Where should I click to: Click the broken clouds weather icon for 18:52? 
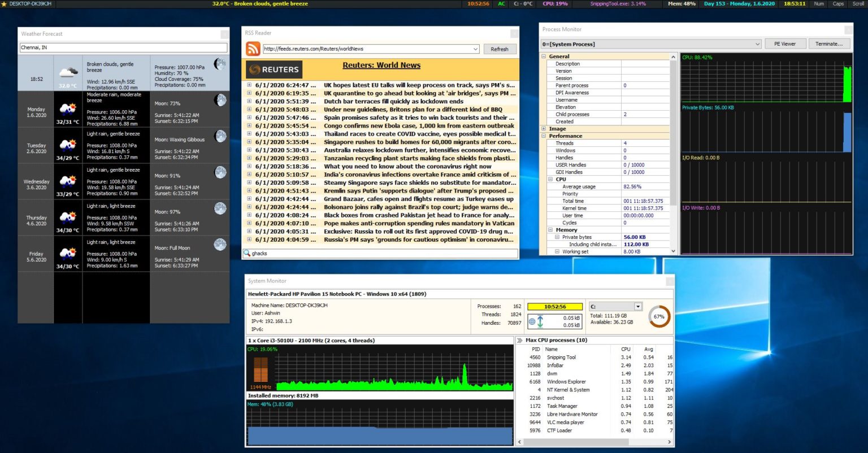pyautogui.click(x=68, y=71)
